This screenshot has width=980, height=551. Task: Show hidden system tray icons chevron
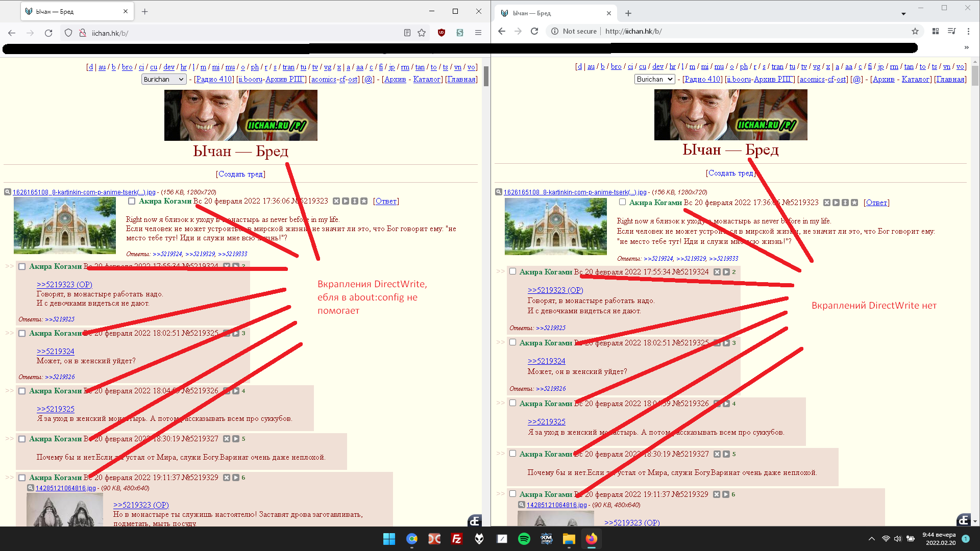[871, 539]
